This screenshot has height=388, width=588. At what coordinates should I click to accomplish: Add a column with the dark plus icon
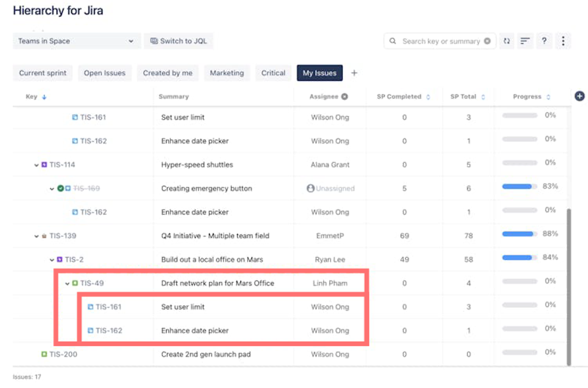580,96
